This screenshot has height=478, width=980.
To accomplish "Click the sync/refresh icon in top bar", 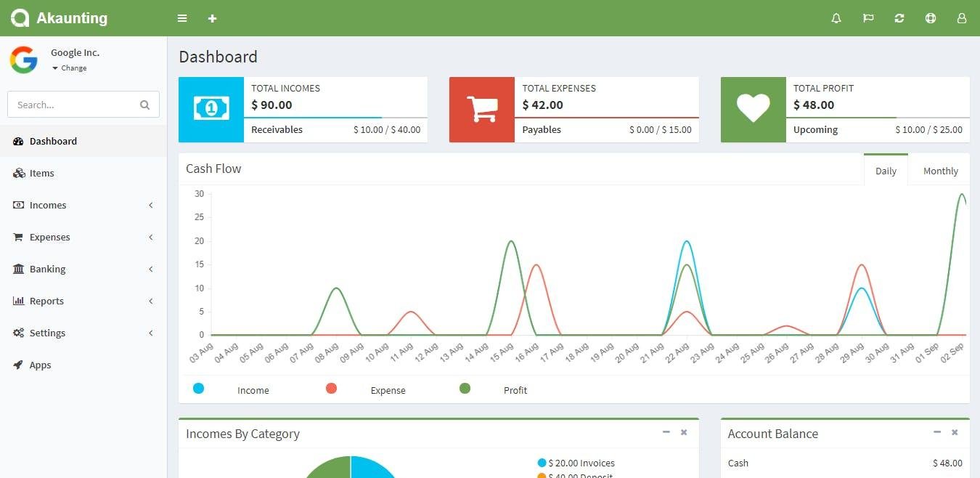I will pyautogui.click(x=899, y=18).
